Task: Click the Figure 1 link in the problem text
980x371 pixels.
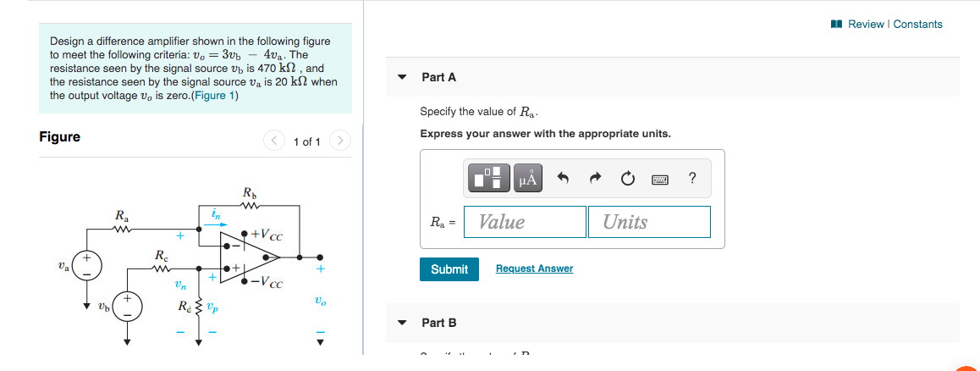Action: pos(214,96)
